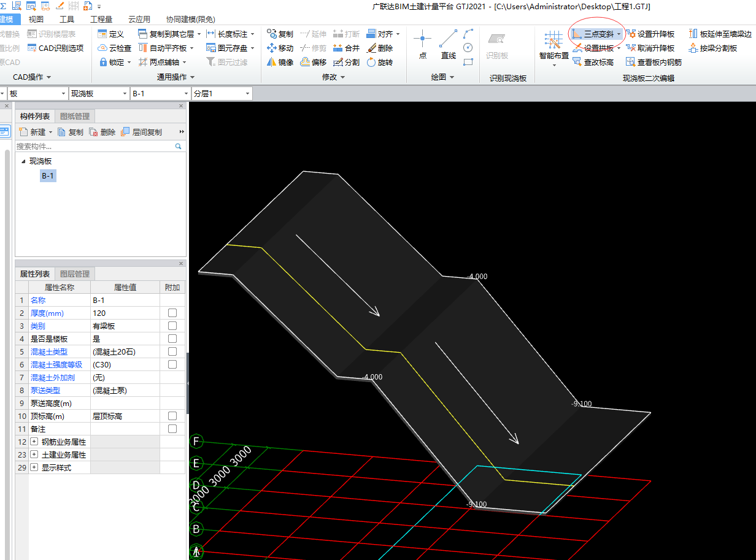This screenshot has height=560, width=756.
Task: Click 删除 button in component list toolbar
Action: pyautogui.click(x=102, y=132)
